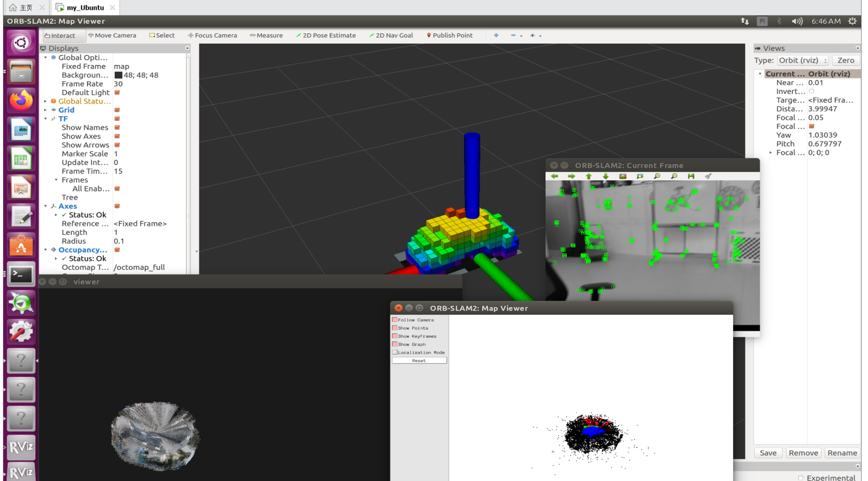This screenshot has height=481, width=868.
Task: Open Firefox from the Ubuntu dock
Action: tap(21, 100)
